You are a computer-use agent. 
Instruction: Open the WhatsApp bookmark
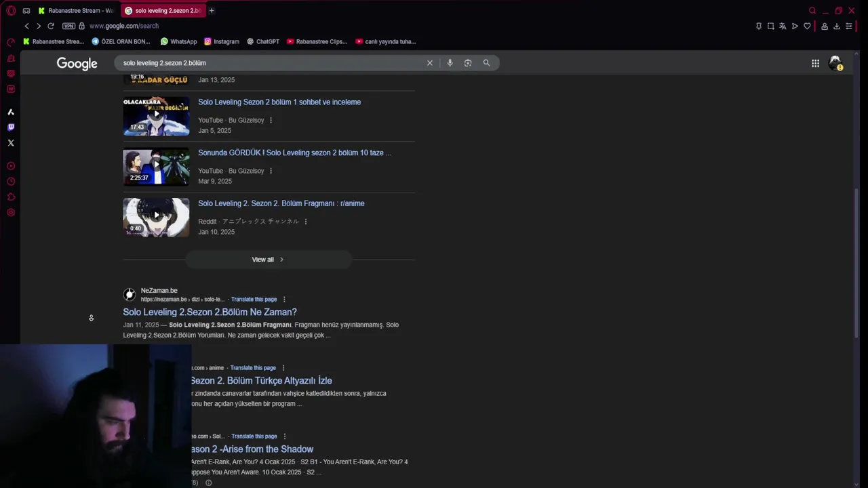tap(178, 41)
